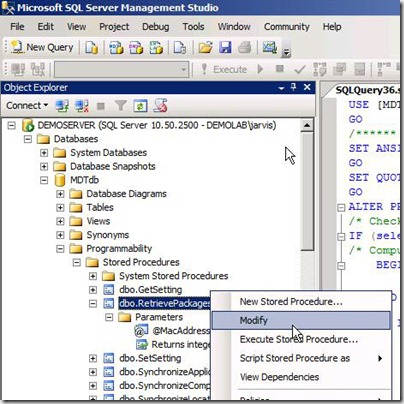Click the Parse checkmark icon
Screen dimensions: 404x404
coord(300,69)
